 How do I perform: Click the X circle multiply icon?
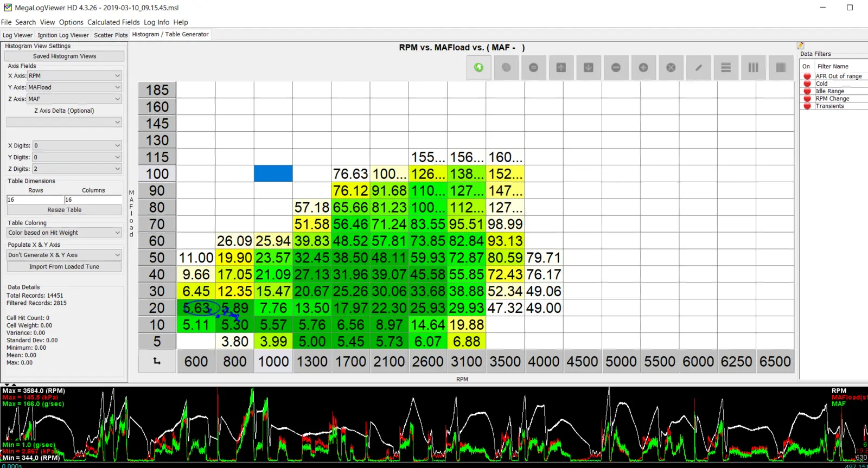coord(671,67)
